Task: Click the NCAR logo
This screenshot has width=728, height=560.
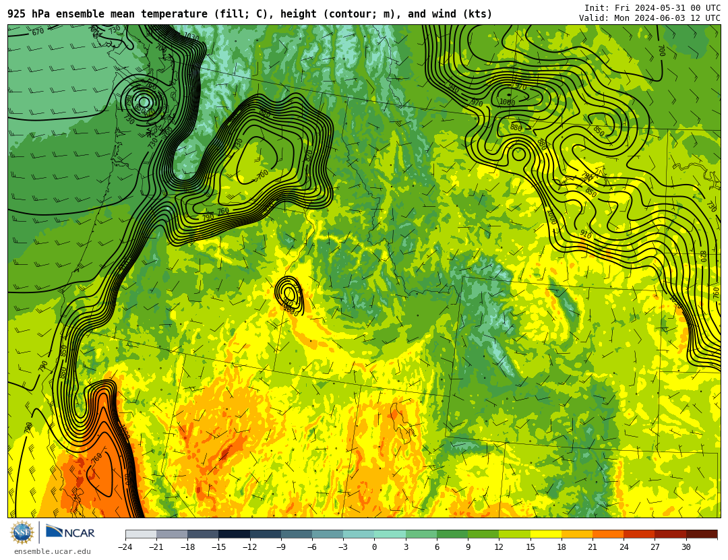Action: tap(70, 532)
